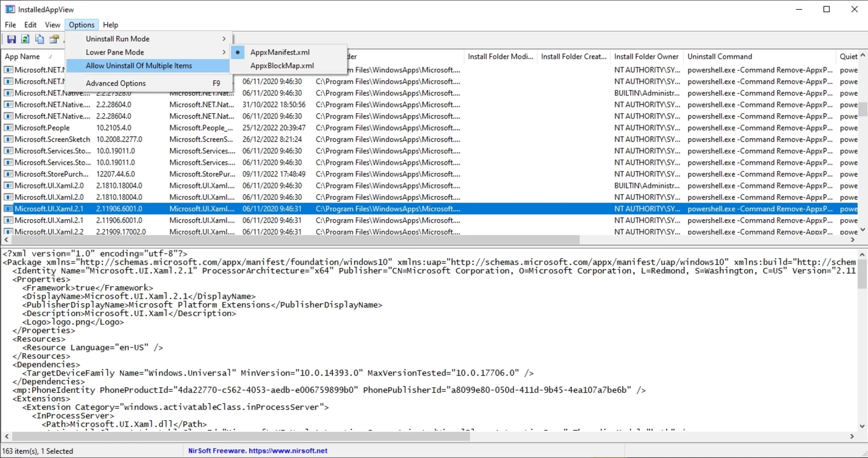Select the Microsoft.UI.Xaml.2.2 row

pos(430,232)
